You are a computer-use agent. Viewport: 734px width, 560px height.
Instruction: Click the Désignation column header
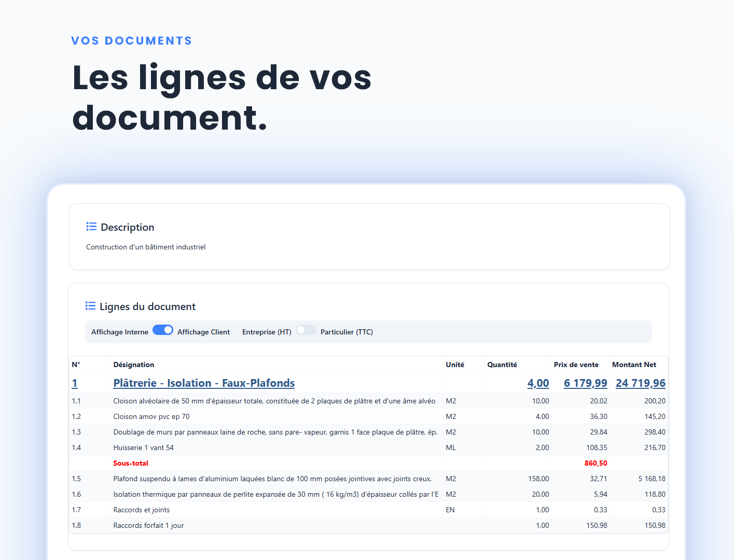[x=134, y=365]
